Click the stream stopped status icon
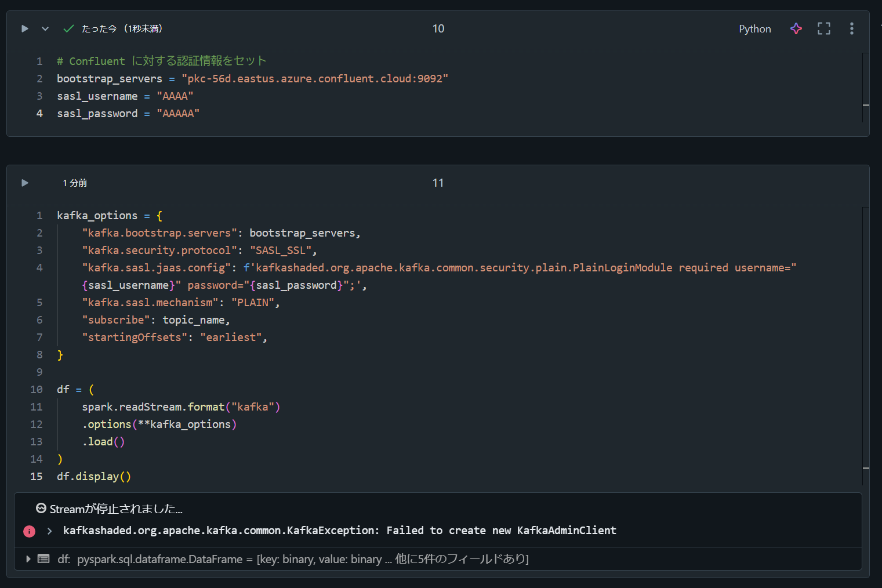Image resolution: width=882 pixels, height=588 pixels. pos(41,509)
